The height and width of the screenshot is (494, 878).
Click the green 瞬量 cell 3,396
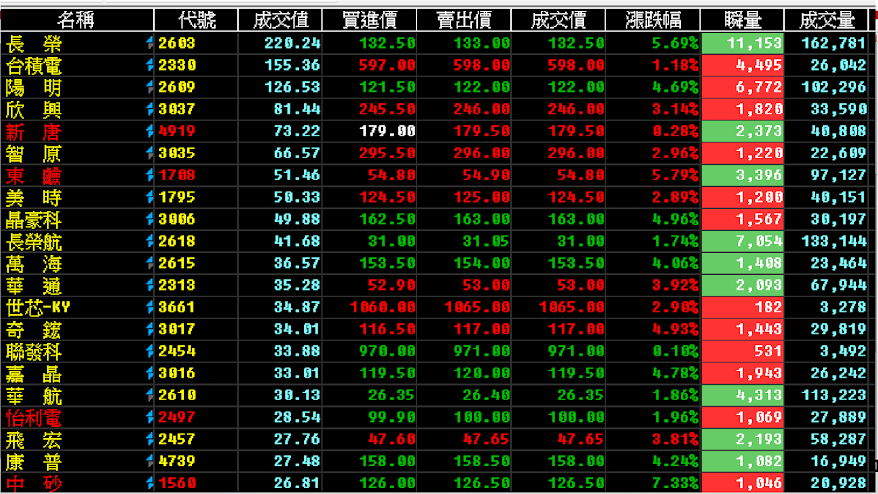point(742,175)
